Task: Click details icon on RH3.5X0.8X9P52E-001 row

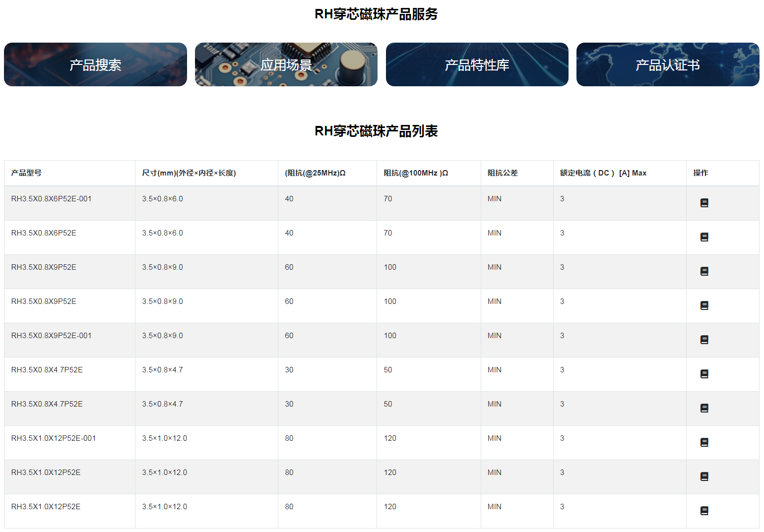Action: click(x=704, y=340)
